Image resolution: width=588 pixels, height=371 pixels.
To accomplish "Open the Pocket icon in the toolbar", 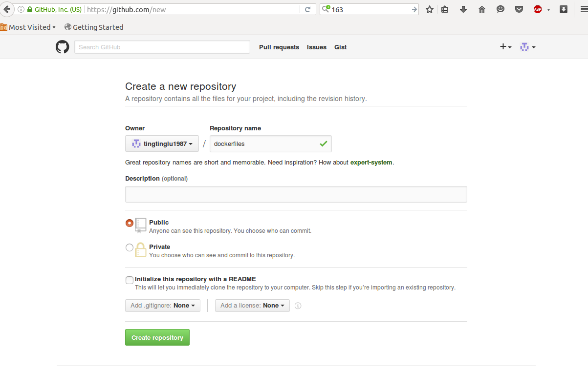I will click(x=519, y=9).
